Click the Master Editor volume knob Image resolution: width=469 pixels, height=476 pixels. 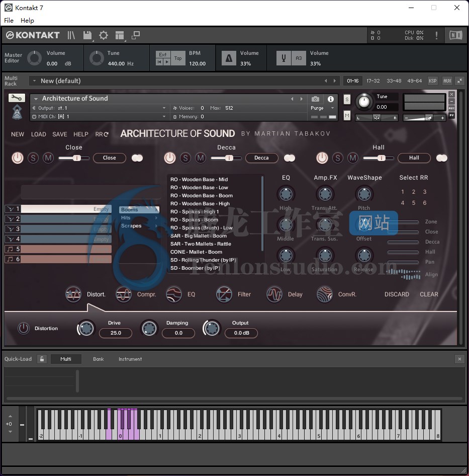point(34,58)
